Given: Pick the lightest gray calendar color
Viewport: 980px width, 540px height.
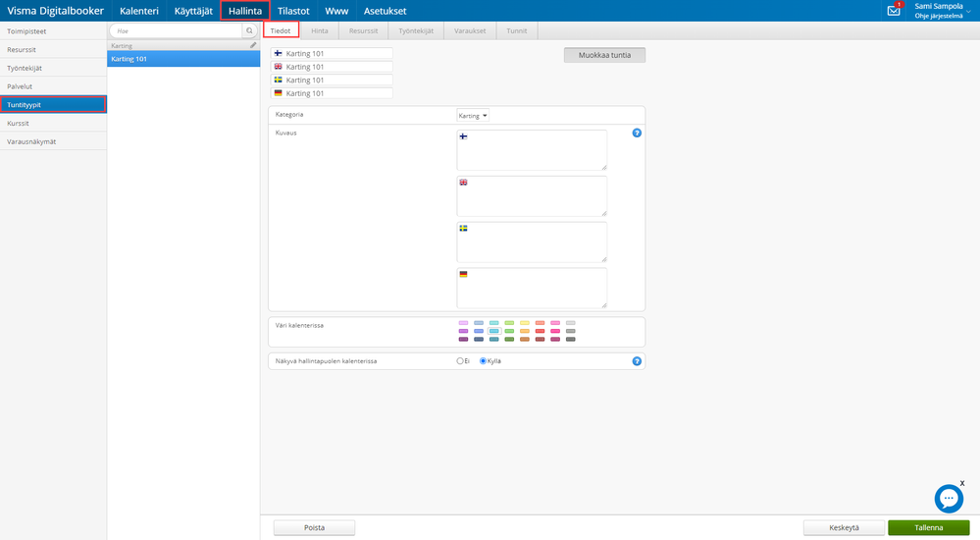Looking at the screenshot, I should coord(571,323).
